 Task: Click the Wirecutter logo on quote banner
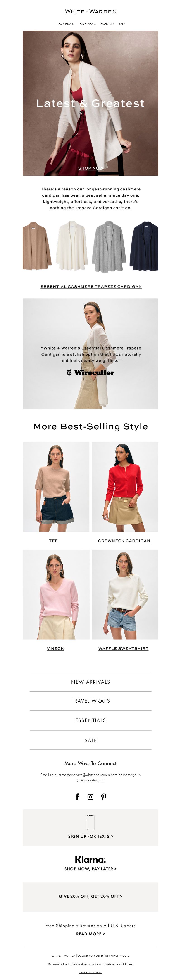click(x=90, y=372)
